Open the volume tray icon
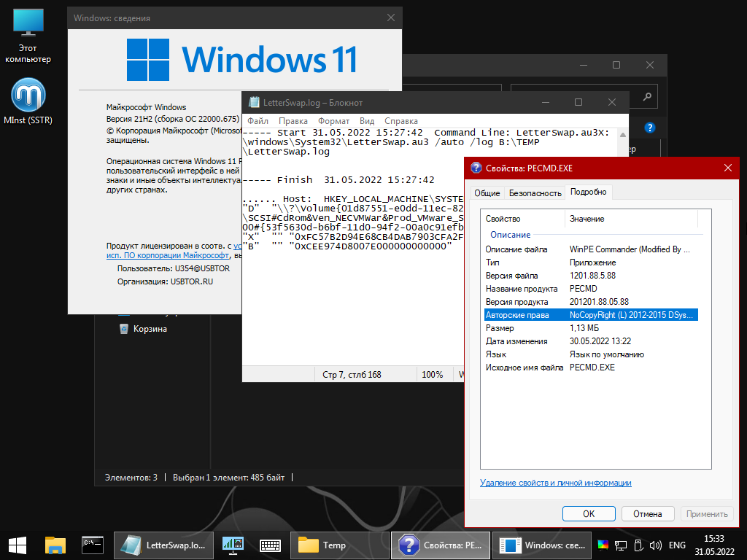 [x=656, y=545]
